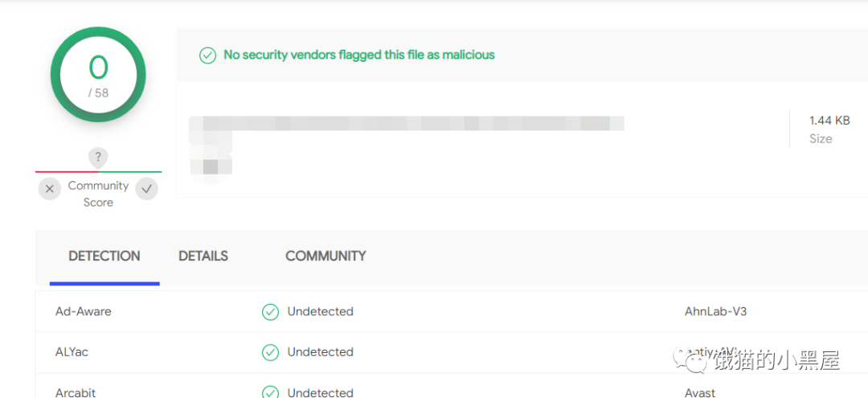Screen dimensions: 868x398
Task: Open the COMMUNITY tab
Action: [x=325, y=256]
